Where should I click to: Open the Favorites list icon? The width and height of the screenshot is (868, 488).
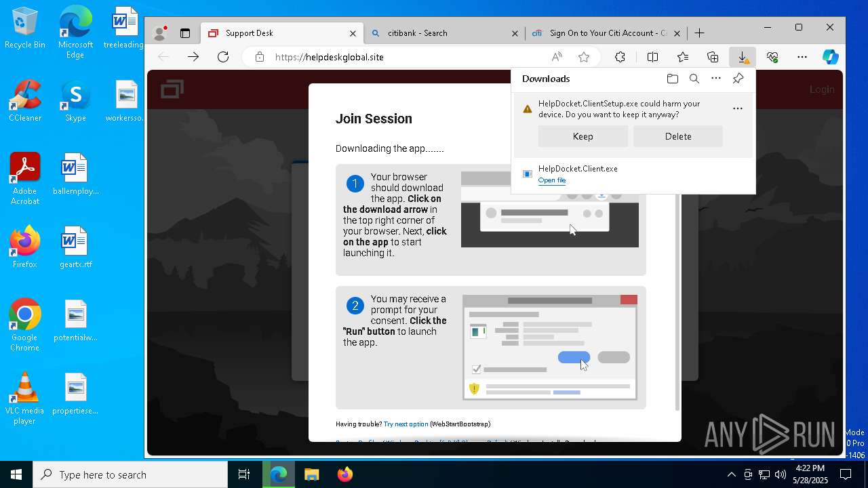click(x=683, y=57)
